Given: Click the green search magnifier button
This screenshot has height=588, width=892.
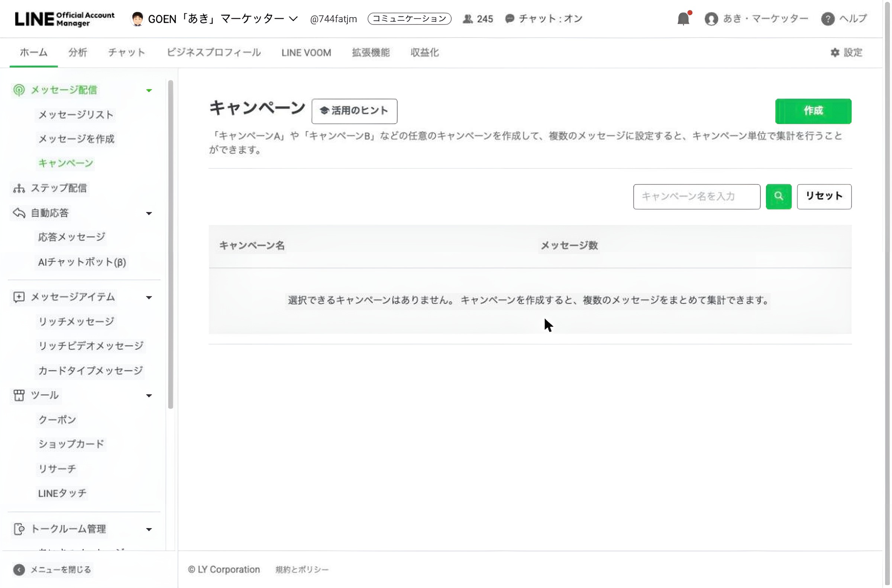Looking at the screenshot, I should (778, 197).
